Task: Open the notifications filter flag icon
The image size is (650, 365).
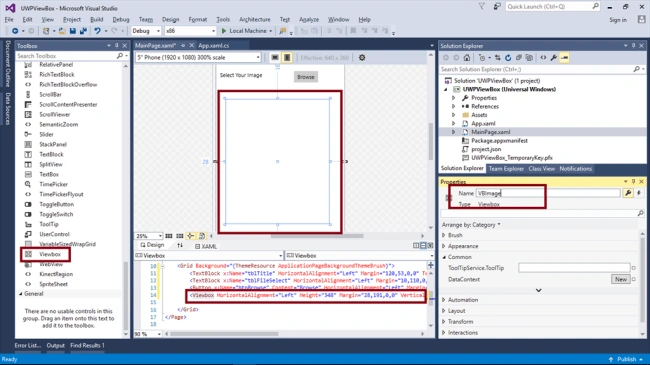Action: [482, 6]
